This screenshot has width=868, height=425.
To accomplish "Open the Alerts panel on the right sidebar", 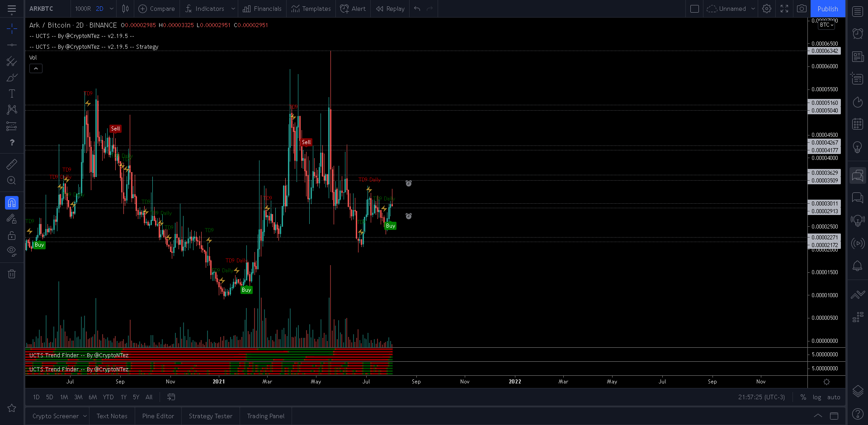I will tap(858, 266).
